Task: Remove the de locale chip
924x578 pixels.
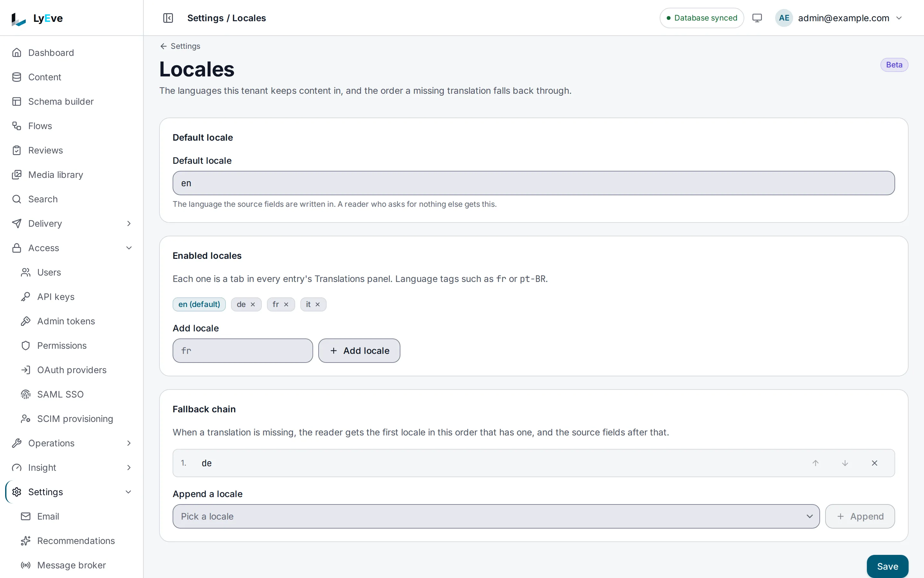Action: tap(253, 305)
